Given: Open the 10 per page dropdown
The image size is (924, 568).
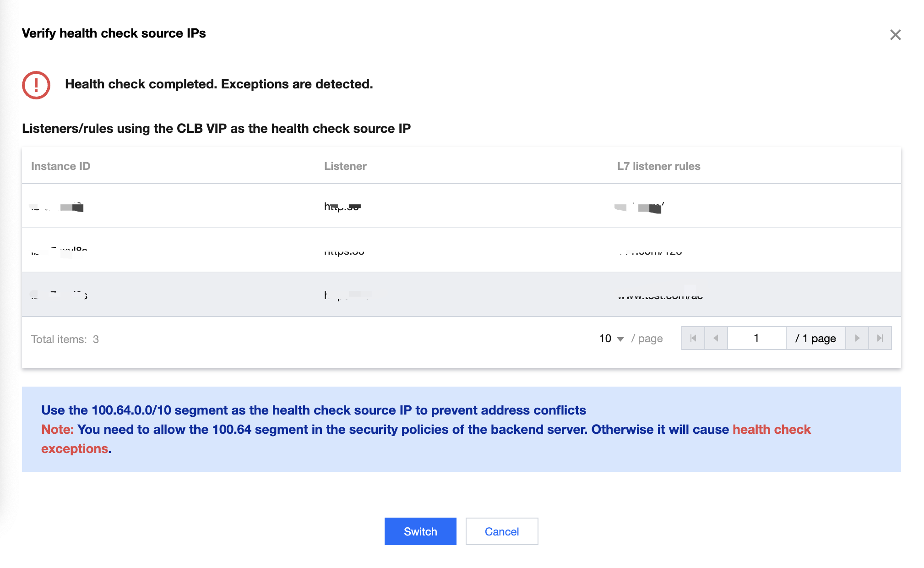Looking at the screenshot, I should (611, 339).
